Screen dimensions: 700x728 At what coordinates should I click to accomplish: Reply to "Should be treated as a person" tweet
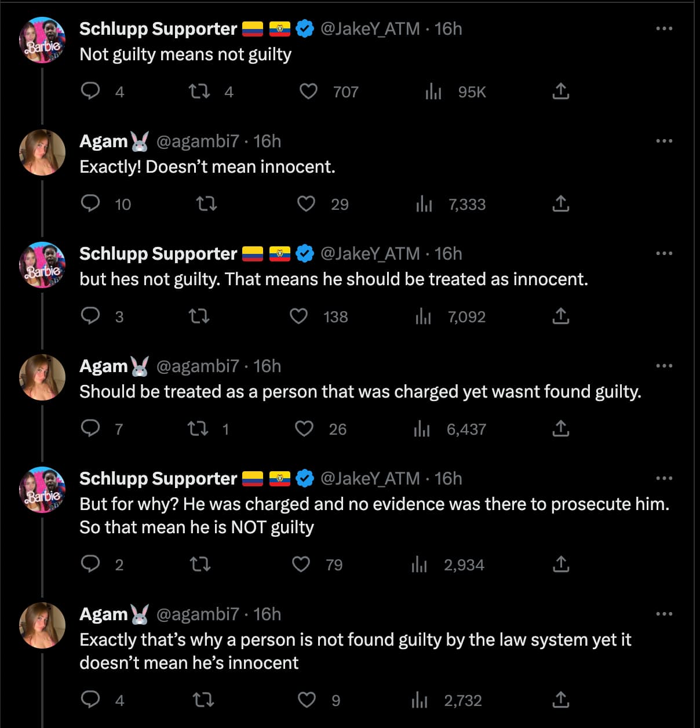90,428
